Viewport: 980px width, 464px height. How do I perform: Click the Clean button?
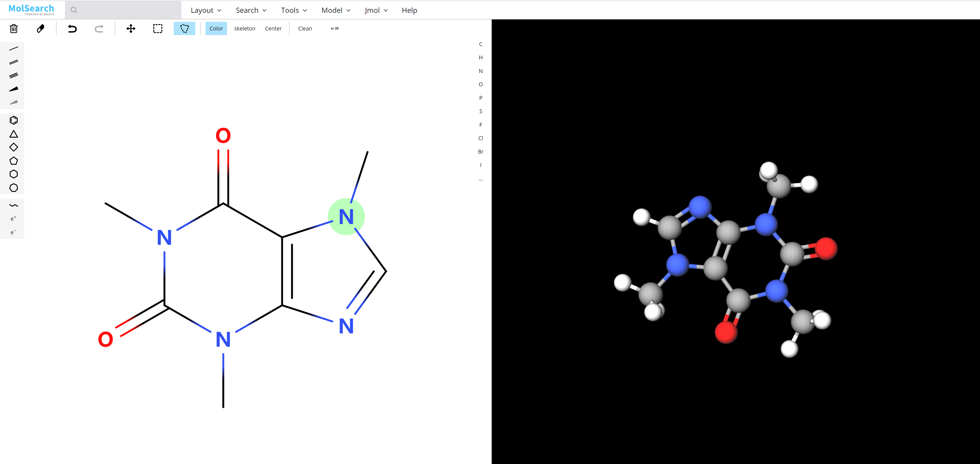[305, 28]
